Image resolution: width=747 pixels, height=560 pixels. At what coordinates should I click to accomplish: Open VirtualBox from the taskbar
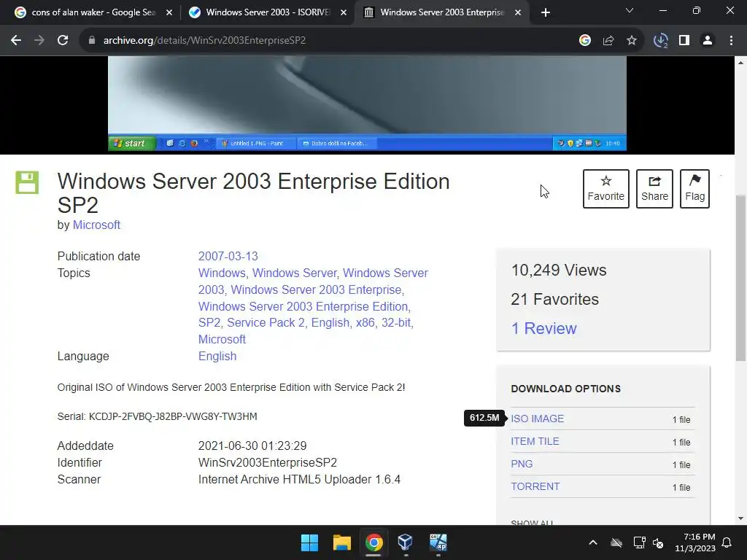(x=406, y=542)
